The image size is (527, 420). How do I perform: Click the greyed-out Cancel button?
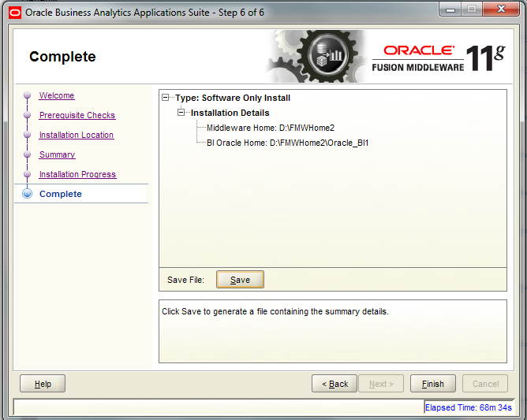tap(485, 384)
